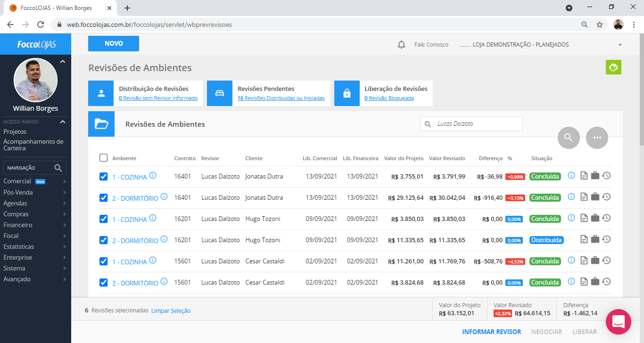Uncheck 2 - DORMITÓRIO checkbox for contract 15601
The width and height of the screenshot is (644, 343).
(104, 283)
